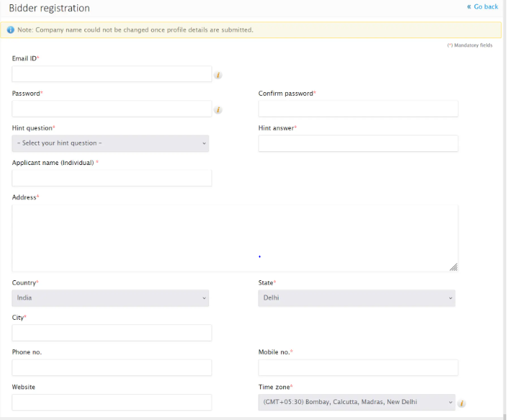Click the info icon beside Email ID field
This screenshot has height=420, width=507.
tap(218, 75)
